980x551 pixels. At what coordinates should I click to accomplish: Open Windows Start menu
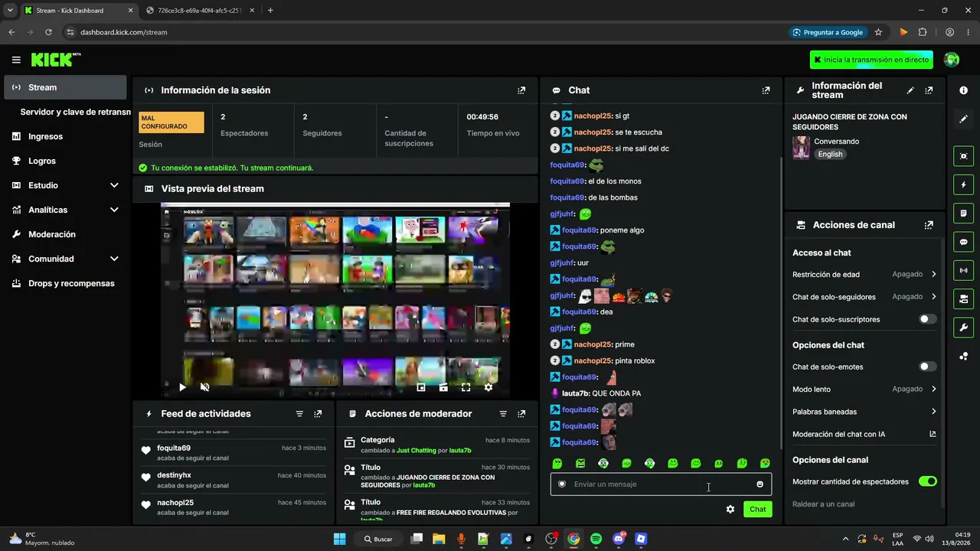tap(339, 539)
